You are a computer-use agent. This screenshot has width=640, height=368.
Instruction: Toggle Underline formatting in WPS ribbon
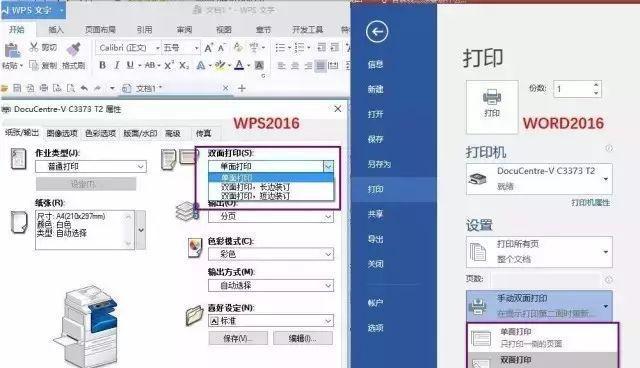pyautogui.click(x=130, y=65)
